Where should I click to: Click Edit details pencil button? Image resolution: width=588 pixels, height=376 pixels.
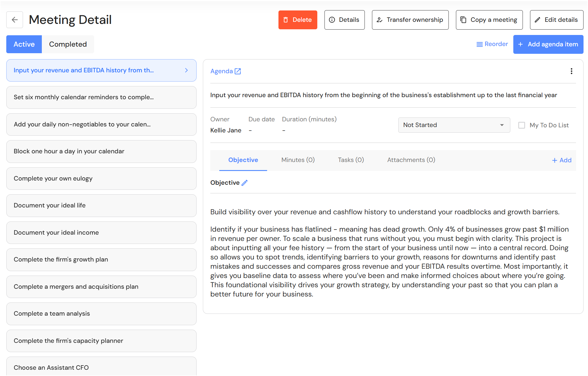556,20
